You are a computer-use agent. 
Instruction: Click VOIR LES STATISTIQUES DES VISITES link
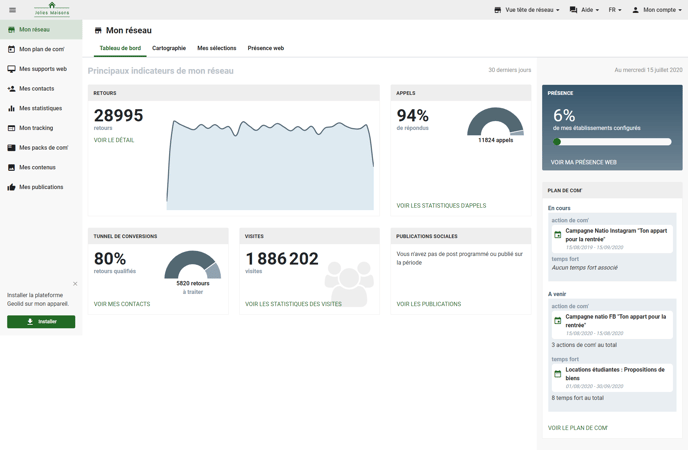pos(293,304)
